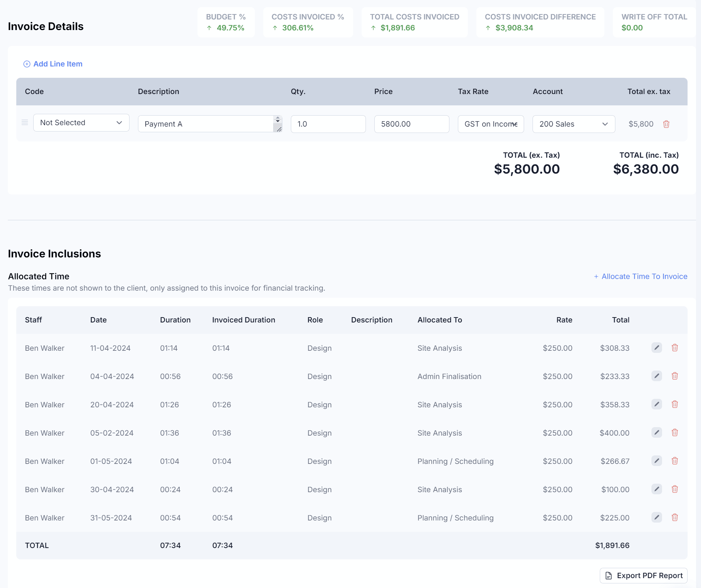The height and width of the screenshot is (588, 701).
Task: Click the Description stepper arrows on Payment A
Action: point(278,120)
